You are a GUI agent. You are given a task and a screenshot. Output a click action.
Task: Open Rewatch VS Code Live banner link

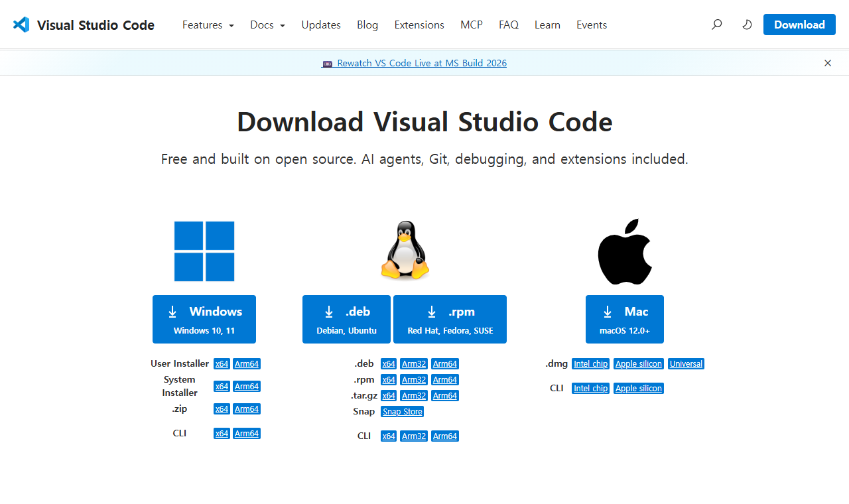click(x=415, y=63)
